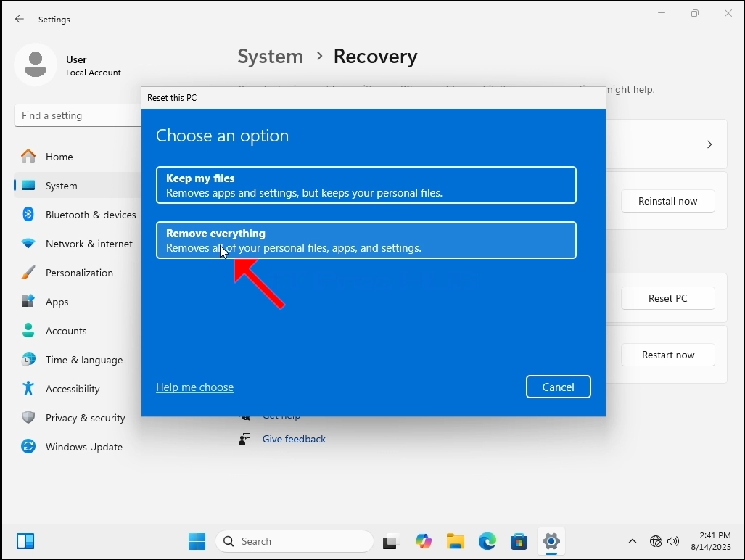Click the Reinstall now button
The height and width of the screenshot is (560, 745).
tap(667, 201)
